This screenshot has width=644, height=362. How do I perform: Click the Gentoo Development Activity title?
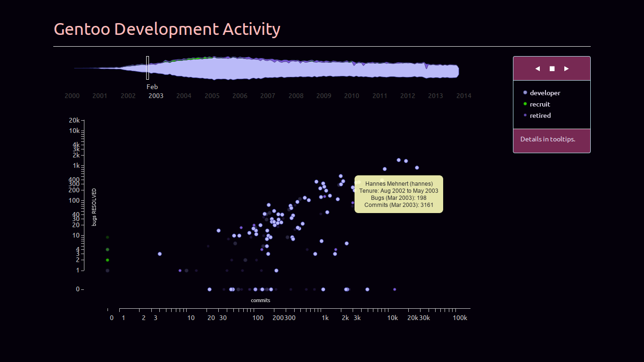tap(167, 29)
